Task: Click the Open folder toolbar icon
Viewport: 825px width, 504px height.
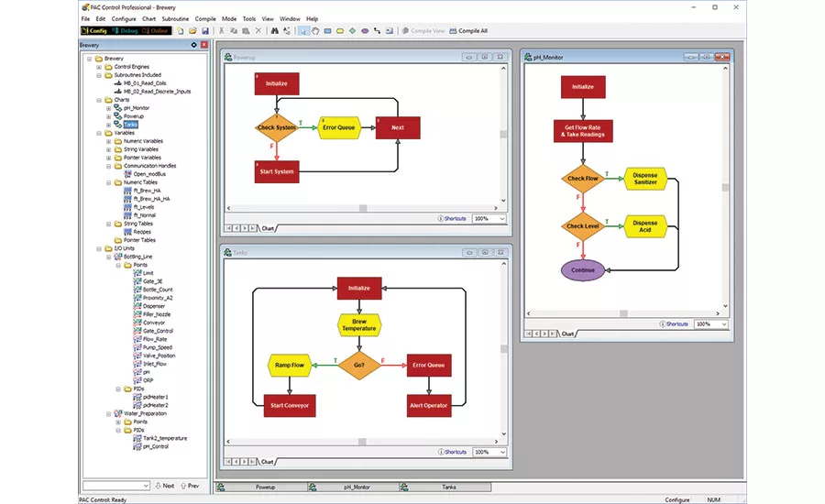Action: pos(193,30)
